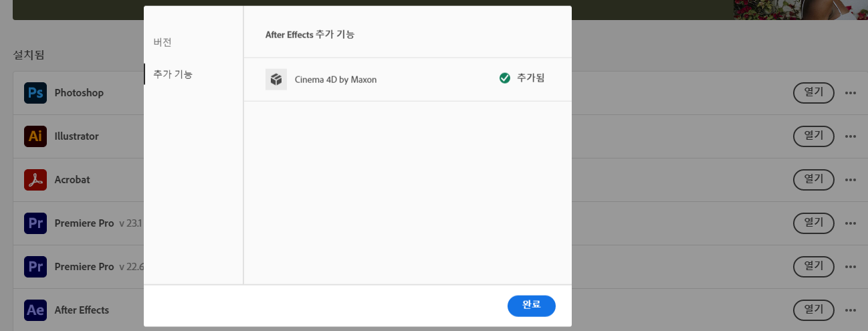Click the Premiere Pro v22.6 icon
The width and height of the screenshot is (868, 331).
tap(35, 267)
